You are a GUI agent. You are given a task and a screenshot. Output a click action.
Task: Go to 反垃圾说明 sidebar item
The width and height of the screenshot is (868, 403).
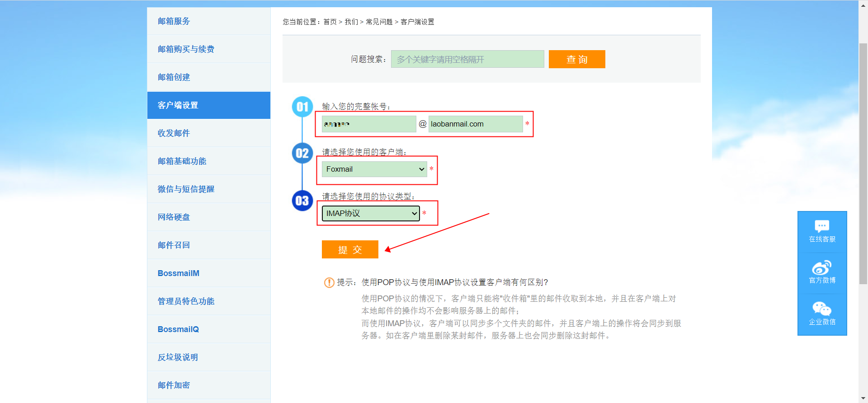[209, 357]
